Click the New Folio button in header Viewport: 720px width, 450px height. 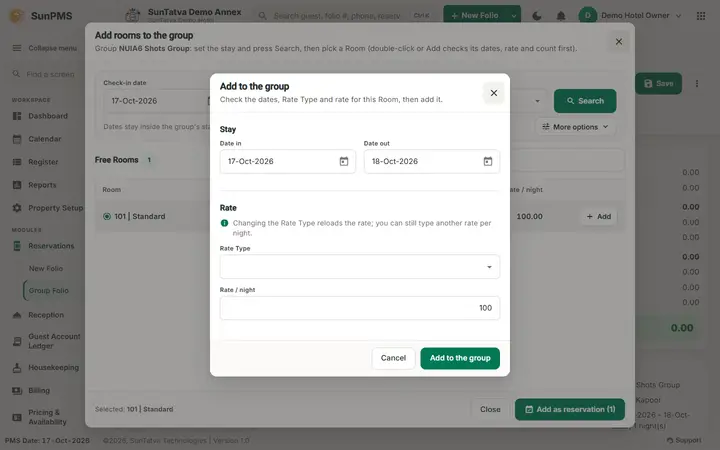[x=475, y=16]
